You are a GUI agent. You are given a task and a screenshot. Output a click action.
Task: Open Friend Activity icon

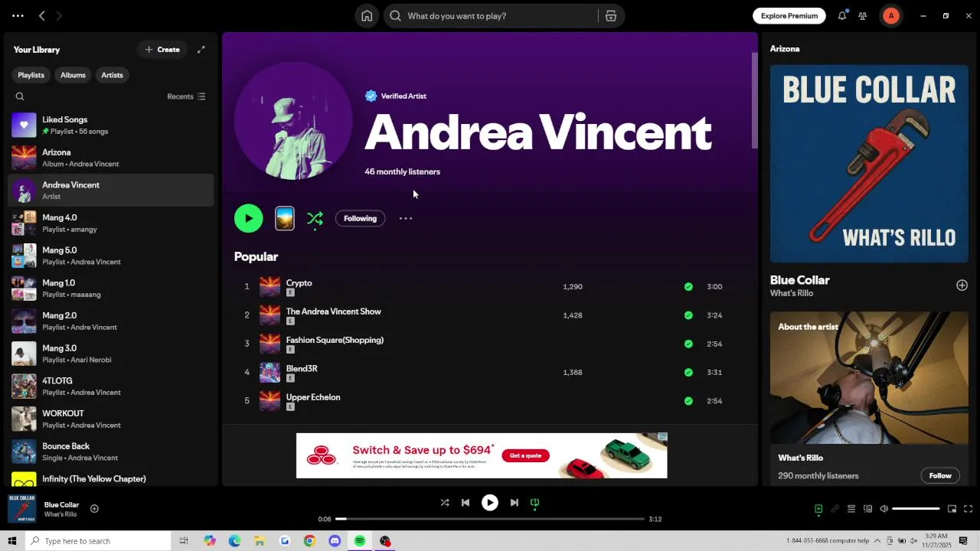[x=863, y=16]
